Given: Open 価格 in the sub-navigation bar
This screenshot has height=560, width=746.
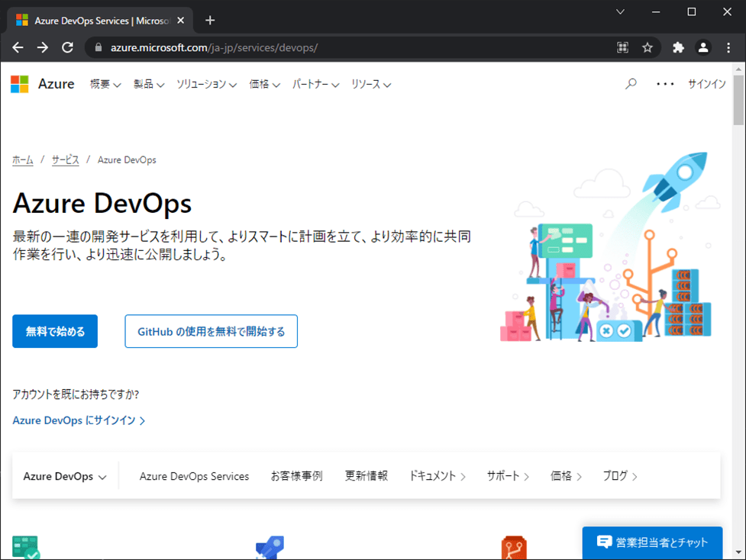Looking at the screenshot, I should pyautogui.click(x=566, y=476).
